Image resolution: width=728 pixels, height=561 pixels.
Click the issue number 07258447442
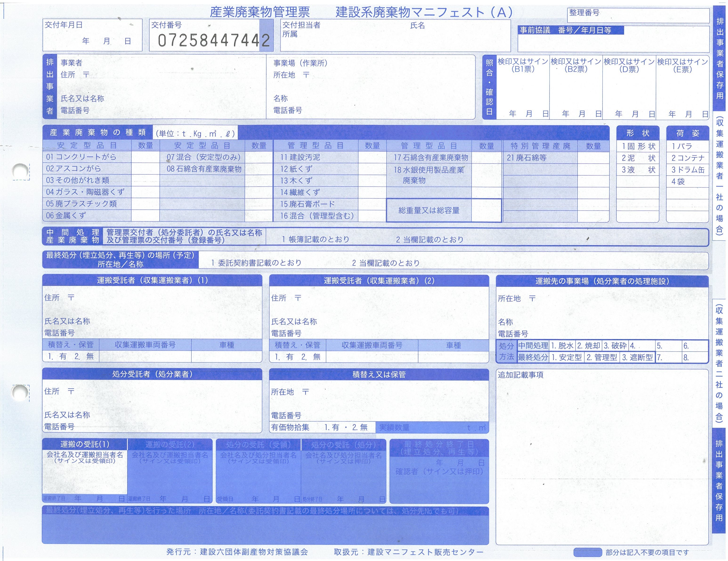point(214,41)
